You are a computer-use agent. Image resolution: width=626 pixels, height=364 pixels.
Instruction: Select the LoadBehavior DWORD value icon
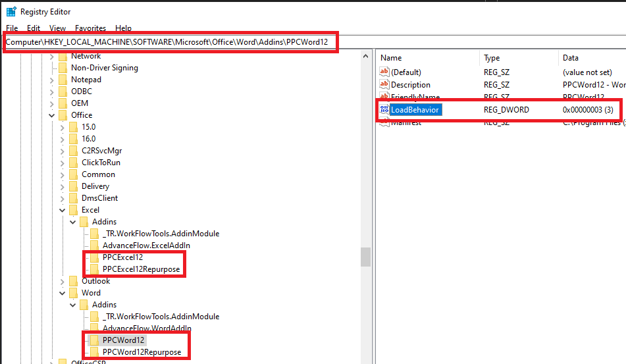tap(384, 109)
